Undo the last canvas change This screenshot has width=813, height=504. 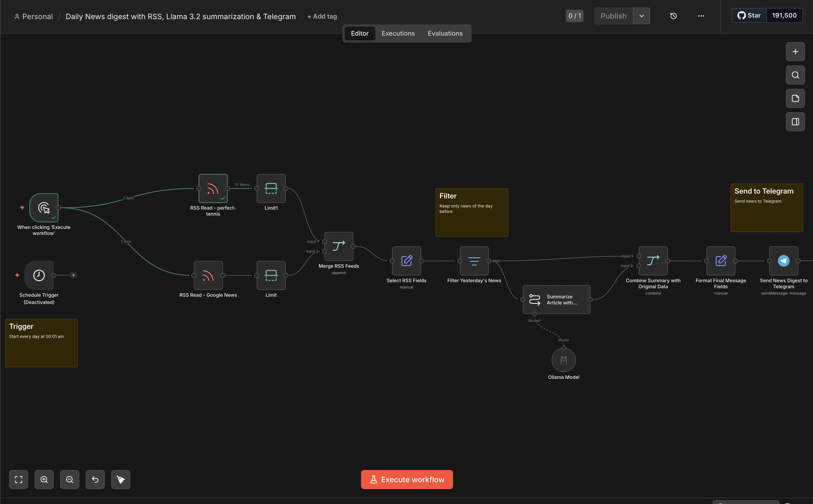click(95, 479)
